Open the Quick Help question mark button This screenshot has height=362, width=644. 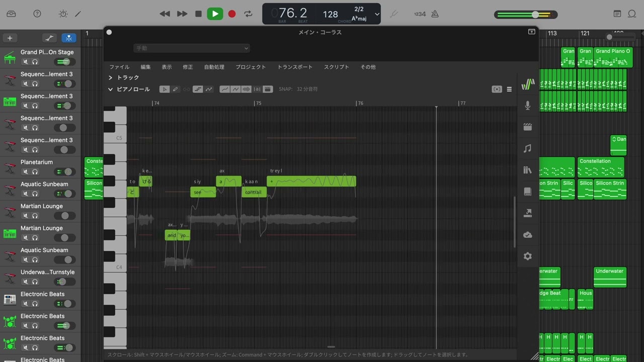click(37, 14)
